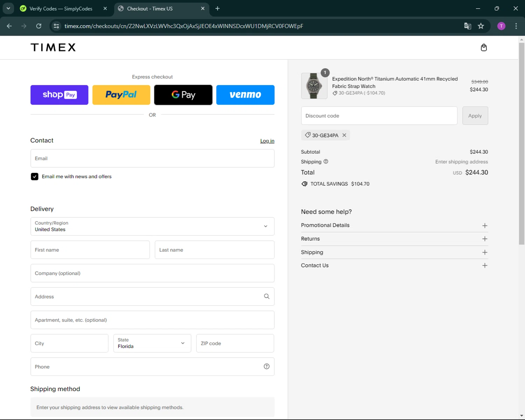The height and width of the screenshot is (420, 525).
Task: Click the Enter shipping address text
Action: click(461, 162)
